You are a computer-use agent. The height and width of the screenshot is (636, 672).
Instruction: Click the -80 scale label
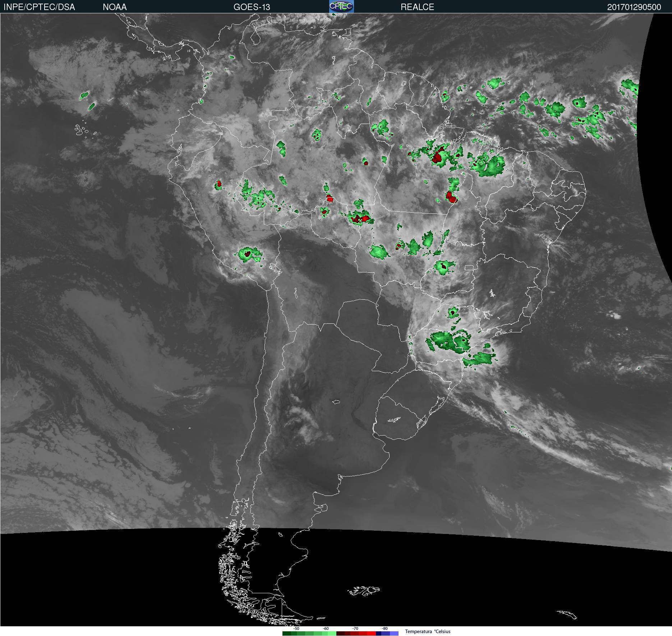coord(385,628)
